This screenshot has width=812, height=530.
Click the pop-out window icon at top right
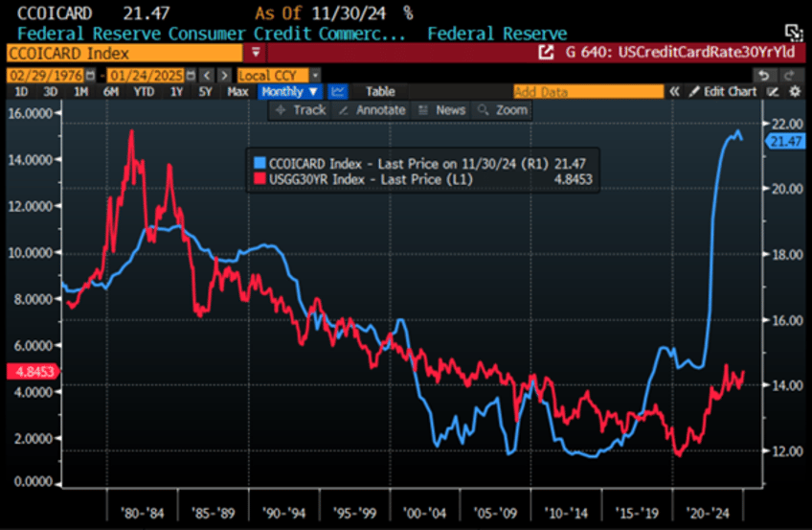(x=794, y=34)
